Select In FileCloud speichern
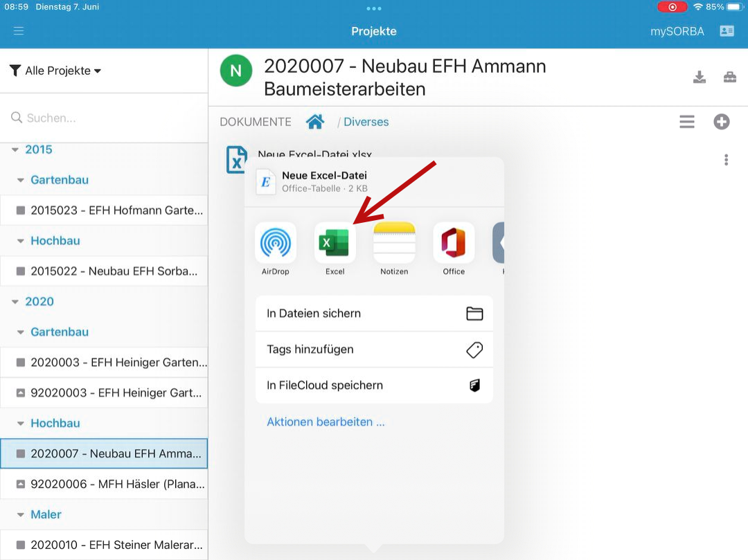 [374, 386]
